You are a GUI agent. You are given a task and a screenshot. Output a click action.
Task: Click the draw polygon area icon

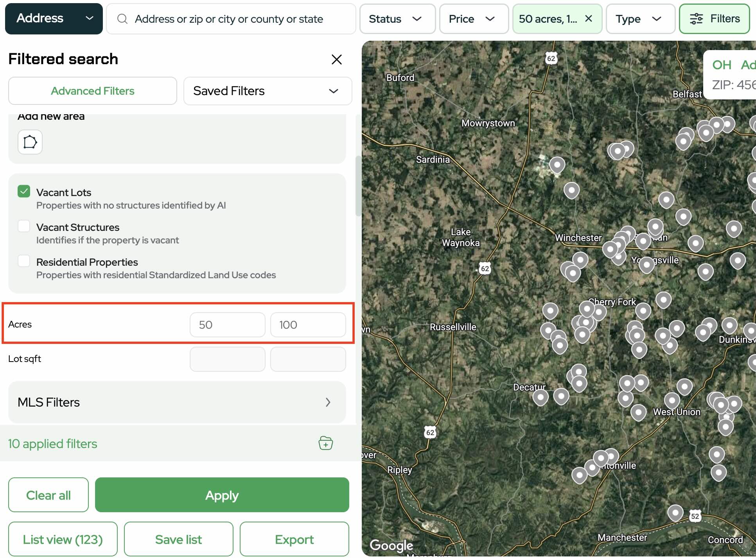pos(30,142)
